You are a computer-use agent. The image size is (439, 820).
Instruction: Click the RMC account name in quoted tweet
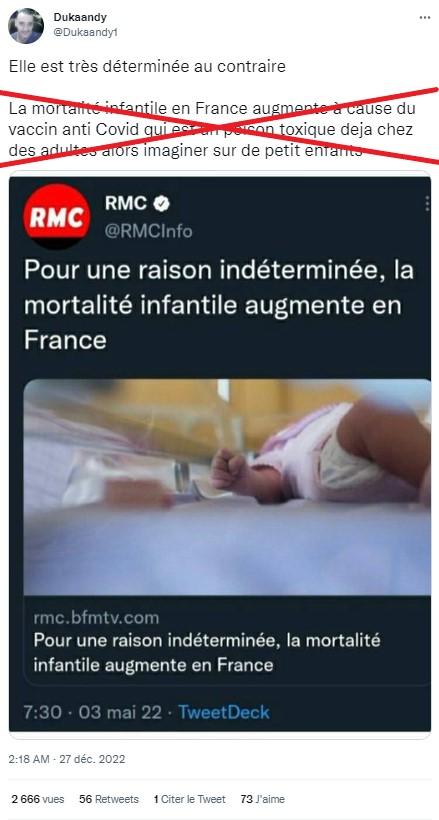tap(126, 203)
